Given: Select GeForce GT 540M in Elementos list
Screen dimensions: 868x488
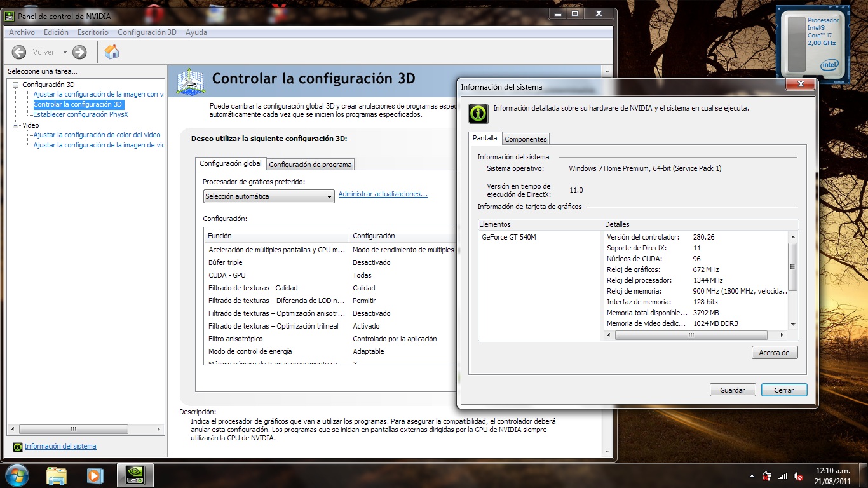Looking at the screenshot, I should pyautogui.click(x=508, y=237).
